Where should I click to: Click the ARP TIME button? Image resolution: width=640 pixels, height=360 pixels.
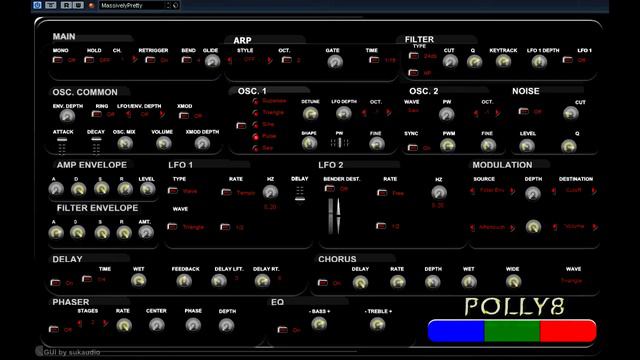(x=374, y=60)
